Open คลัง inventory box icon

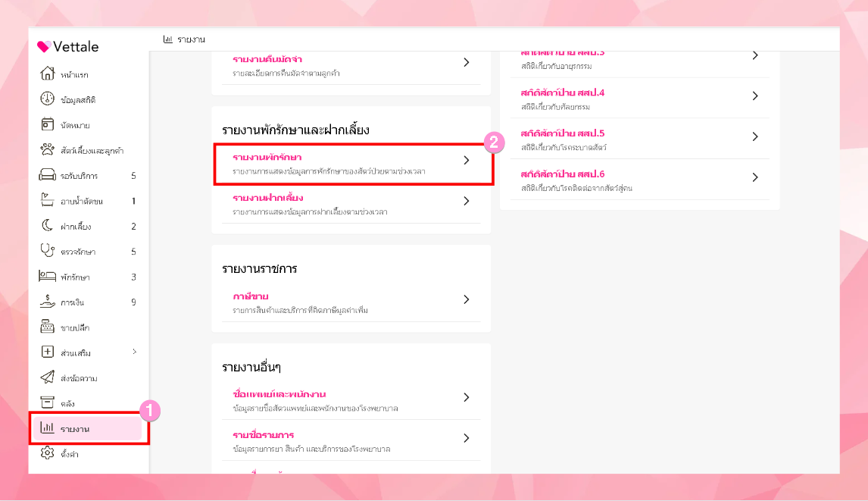[48, 402]
